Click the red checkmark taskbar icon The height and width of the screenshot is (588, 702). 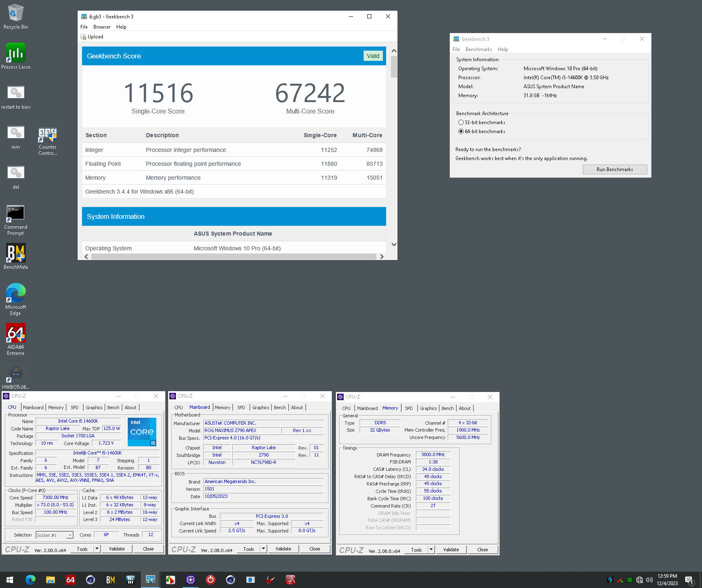(x=270, y=580)
